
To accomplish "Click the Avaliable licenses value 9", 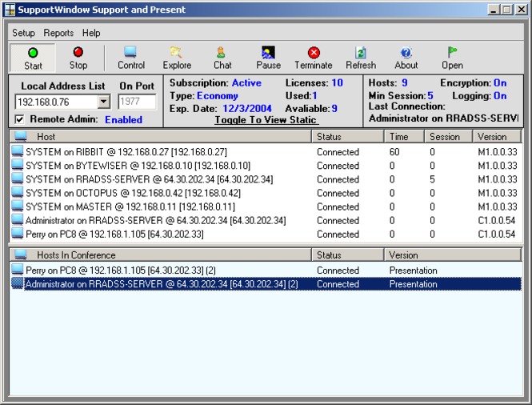I will point(334,108).
